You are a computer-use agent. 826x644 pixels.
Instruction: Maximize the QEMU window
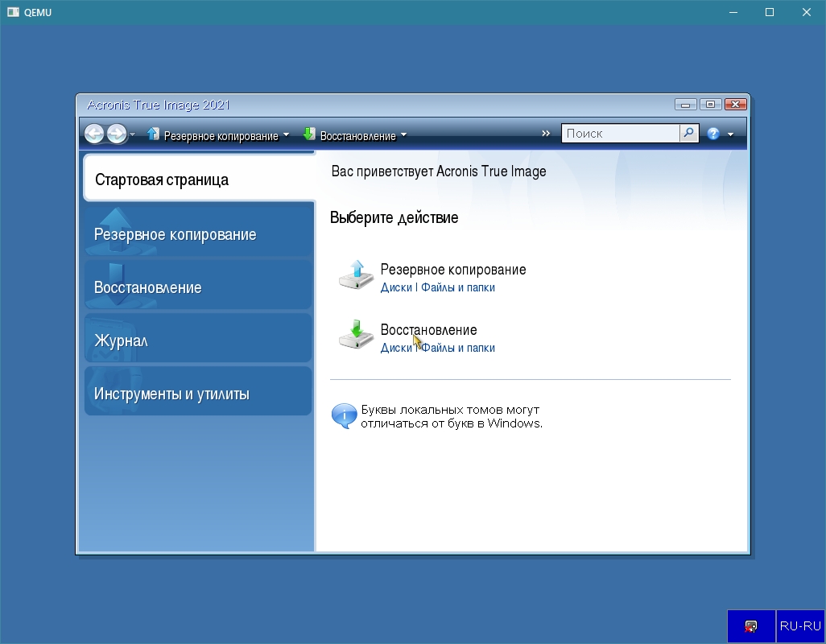770,12
